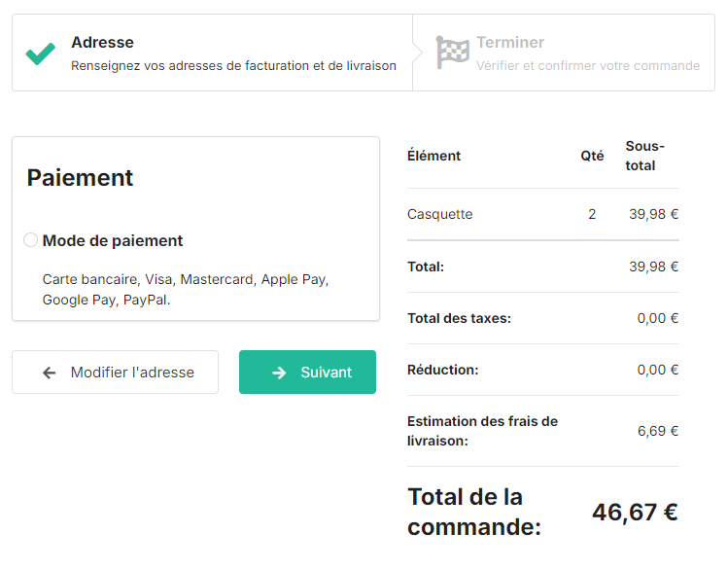728x569 pixels.
Task: Click the Sous-total column header
Action: coord(644,156)
